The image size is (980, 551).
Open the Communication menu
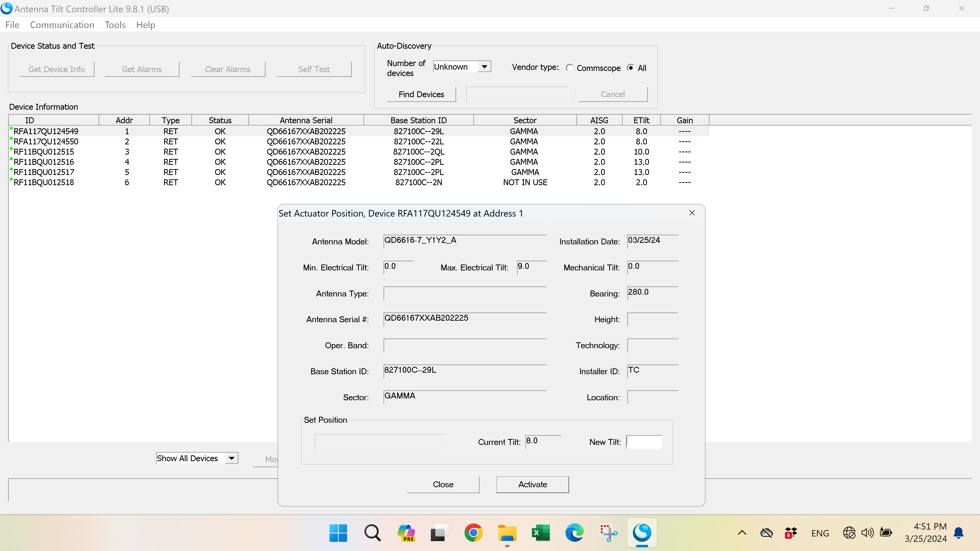click(62, 25)
